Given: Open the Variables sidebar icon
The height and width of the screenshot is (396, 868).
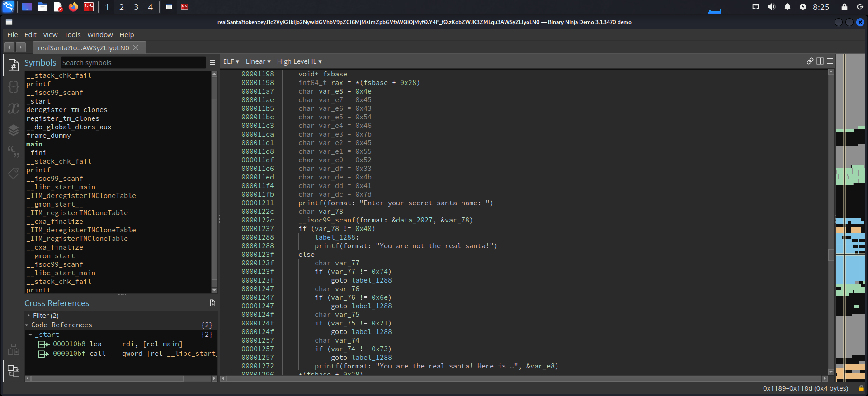Looking at the screenshot, I should click(x=14, y=108).
